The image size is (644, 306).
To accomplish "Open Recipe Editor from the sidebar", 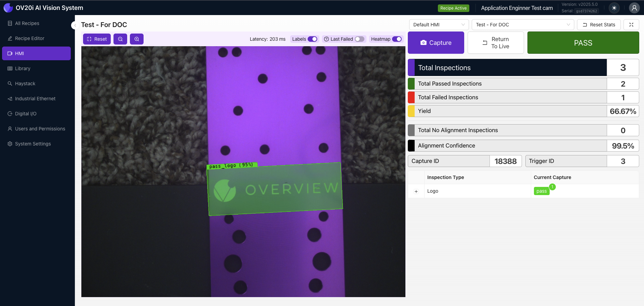I will click(x=30, y=38).
